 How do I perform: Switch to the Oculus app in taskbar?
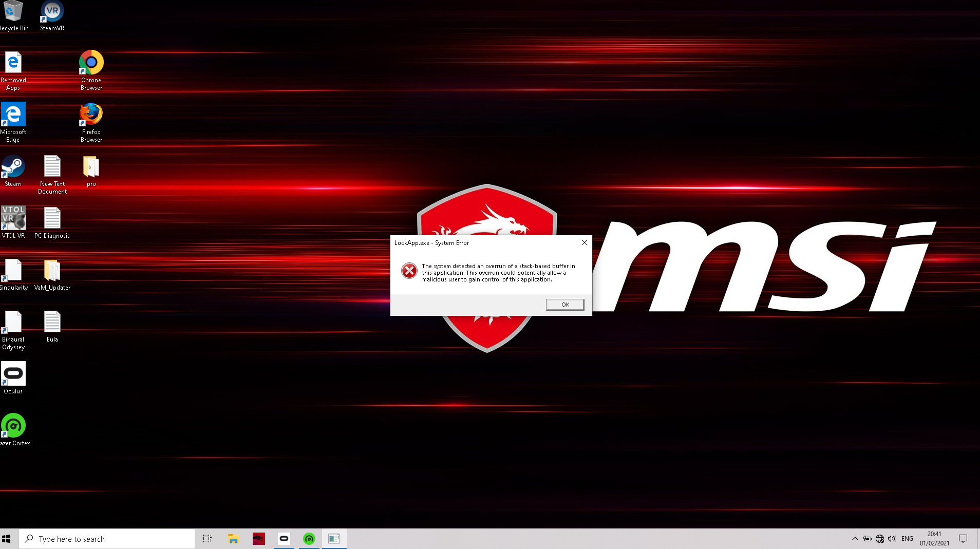coord(284,539)
